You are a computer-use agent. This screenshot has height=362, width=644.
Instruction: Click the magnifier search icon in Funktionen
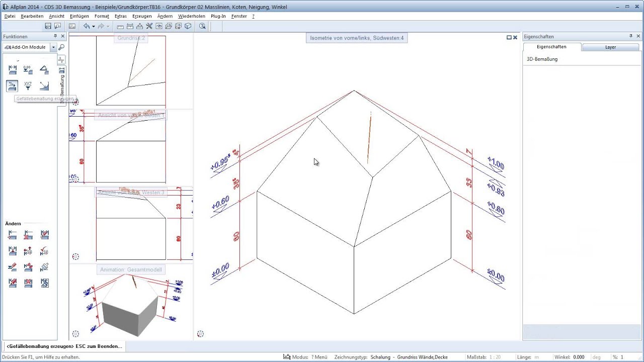[x=61, y=47]
